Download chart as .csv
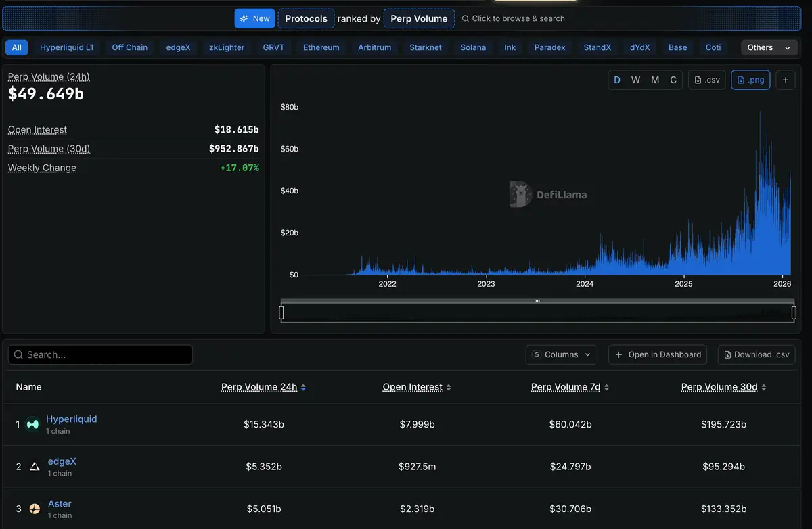This screenshot has width=812, height=529. 707,80
